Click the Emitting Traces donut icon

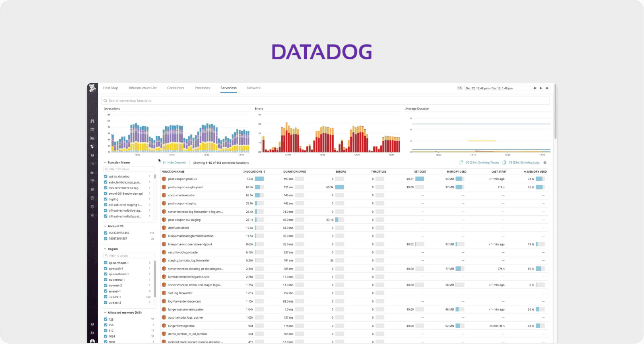pyautogui.click(x=461, y=163)
